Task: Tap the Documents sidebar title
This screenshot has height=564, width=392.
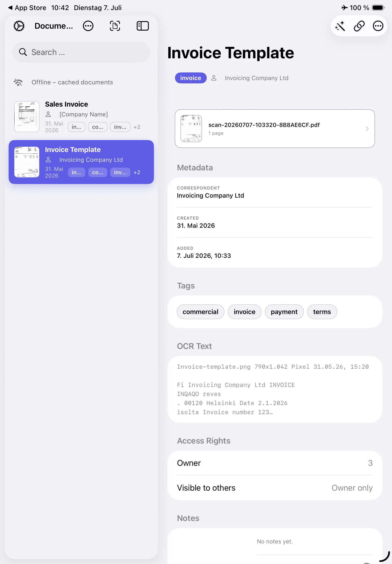Action: [54, 26]
